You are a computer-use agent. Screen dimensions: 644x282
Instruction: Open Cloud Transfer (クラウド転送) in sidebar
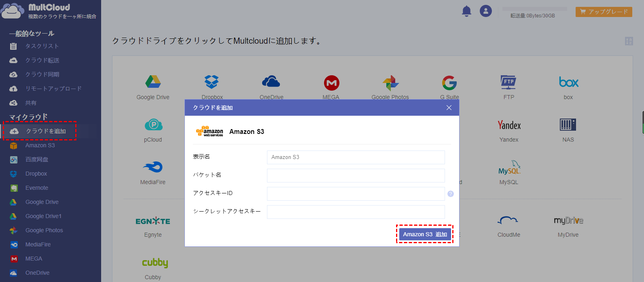(x=42, y=60)
